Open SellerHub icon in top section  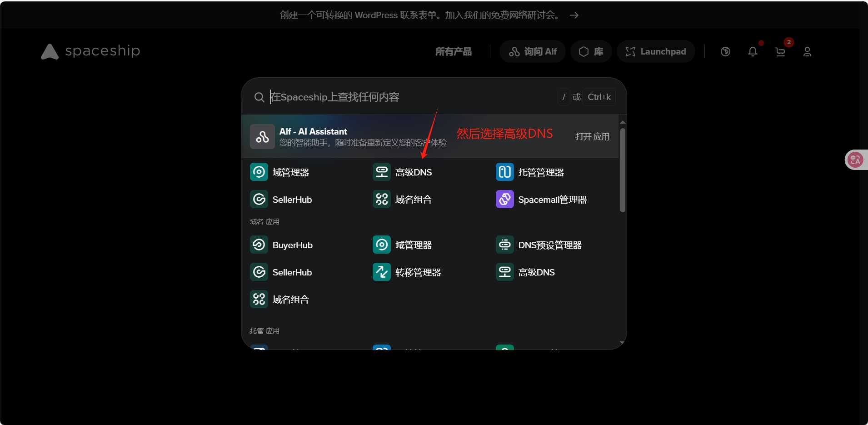point(259,200)
